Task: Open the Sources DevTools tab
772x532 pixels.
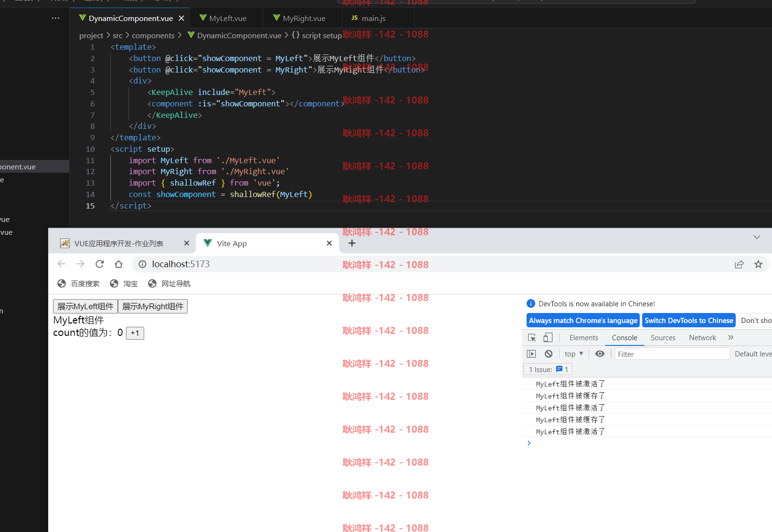Action: (x=663, y=337)
